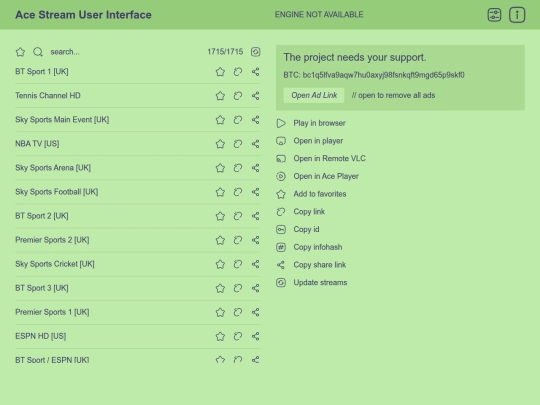Click the Ace Stream User Interface title

[83, 15]
